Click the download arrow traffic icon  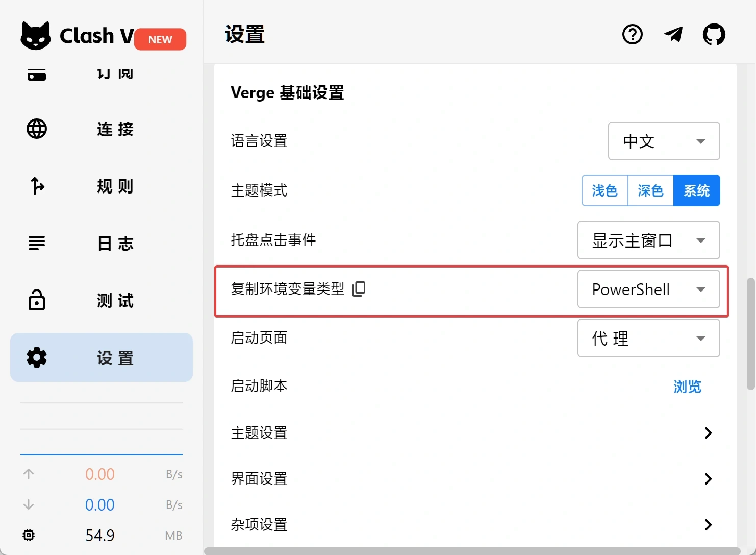coord(29,504)
